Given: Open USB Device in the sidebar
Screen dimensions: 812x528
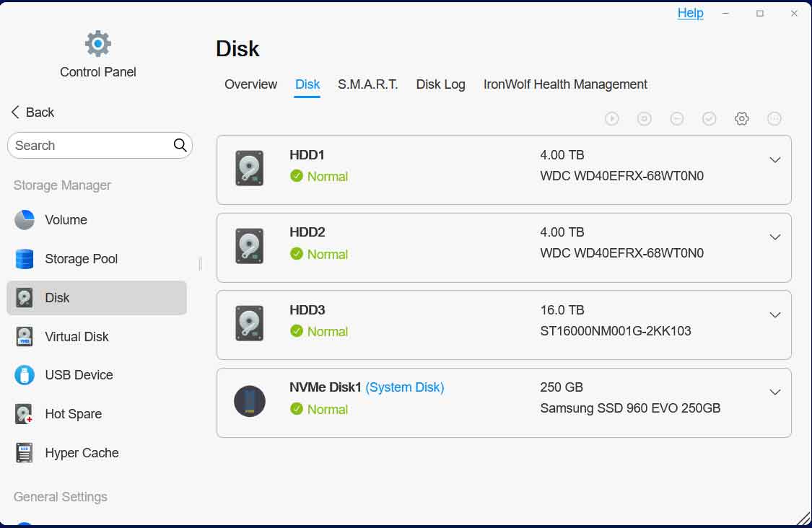Looking at the screenshot, I should (x=96, y=375).
